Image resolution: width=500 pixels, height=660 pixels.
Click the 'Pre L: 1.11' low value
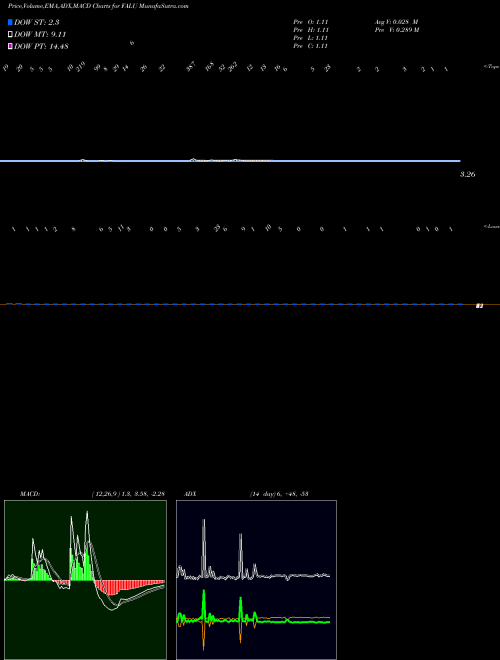coord(311,38)
